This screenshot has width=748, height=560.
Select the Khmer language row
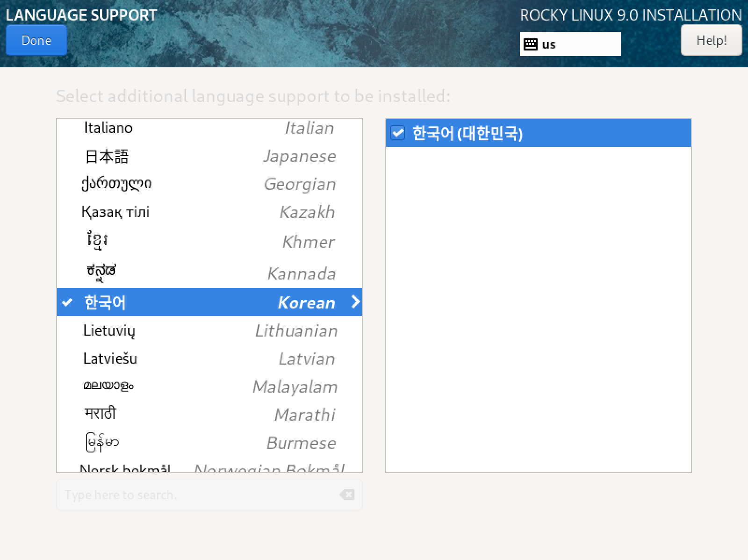209,241
